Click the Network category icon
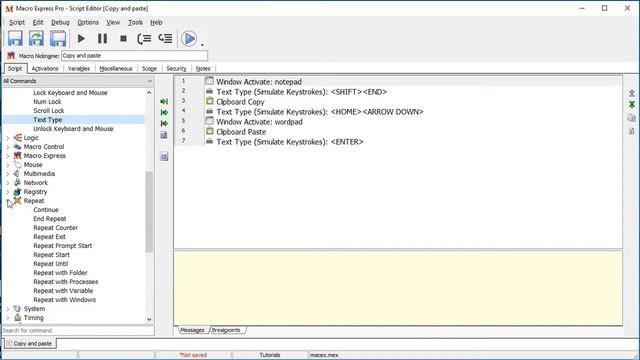This screenshot has width=640, height=360. (18, 182)
